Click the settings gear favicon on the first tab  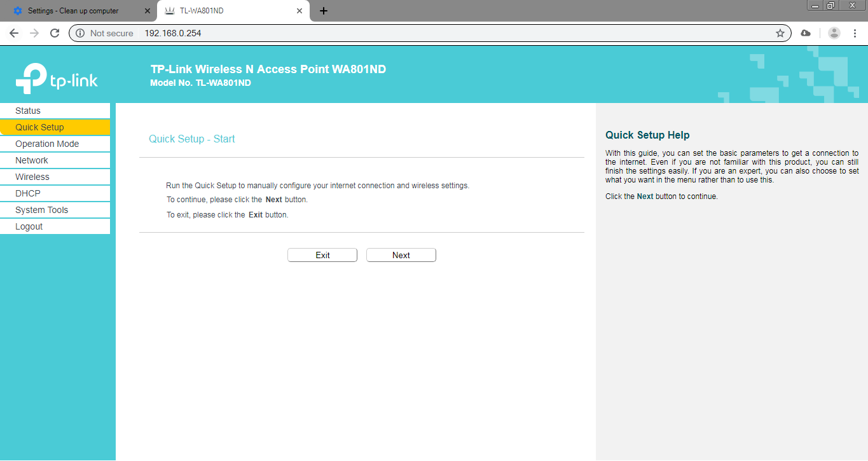[x=18, y=11]
